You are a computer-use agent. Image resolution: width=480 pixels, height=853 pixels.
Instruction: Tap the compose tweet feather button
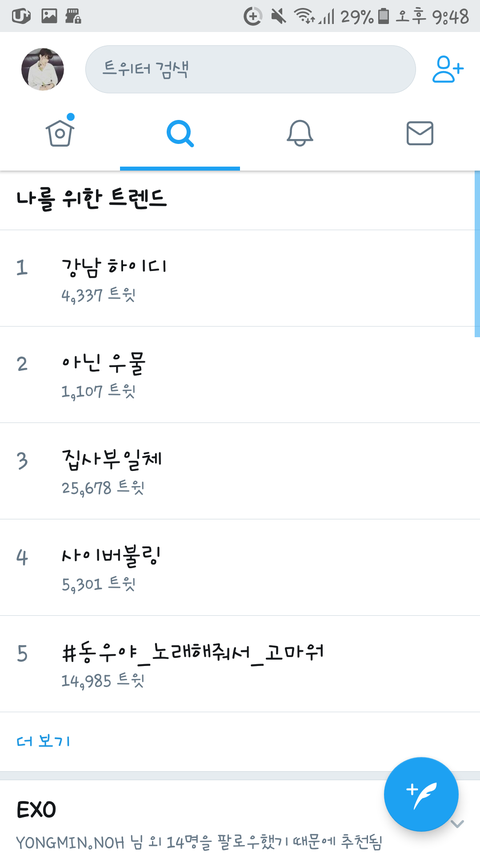point(421,794)
